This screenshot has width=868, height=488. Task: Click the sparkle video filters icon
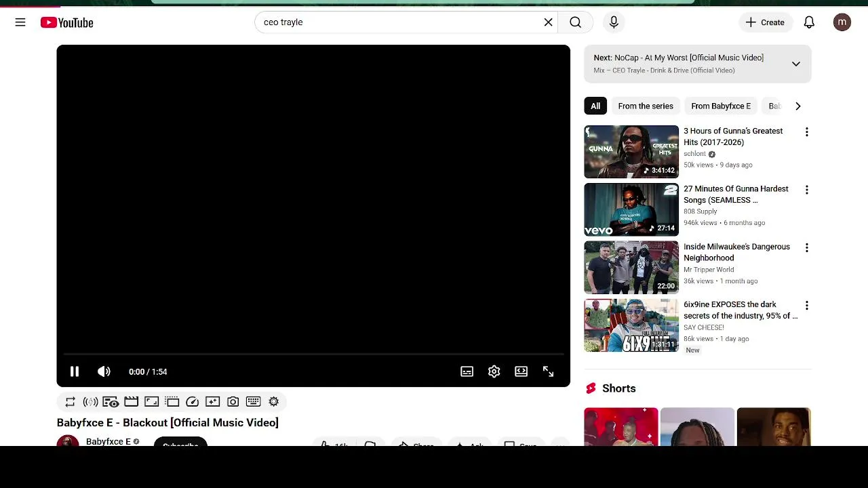(212, 402)
